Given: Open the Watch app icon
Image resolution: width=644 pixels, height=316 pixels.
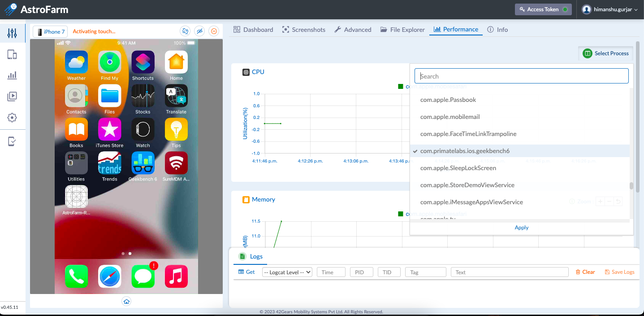Looking at the screenshot, I should [x=143, y=129].
